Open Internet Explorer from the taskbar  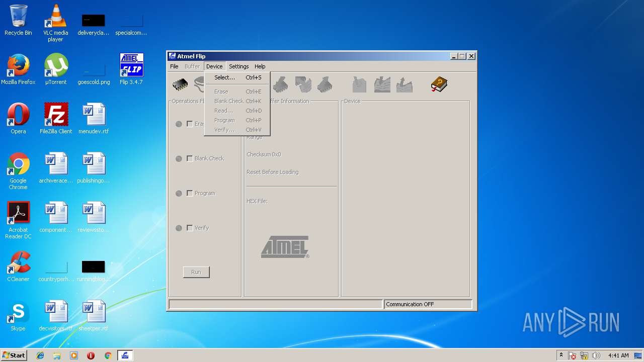[40, 355]
